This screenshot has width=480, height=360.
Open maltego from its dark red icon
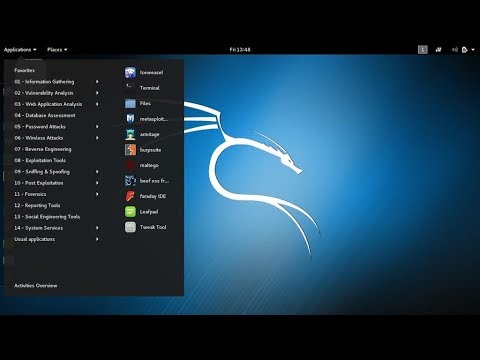click(130, 165)
